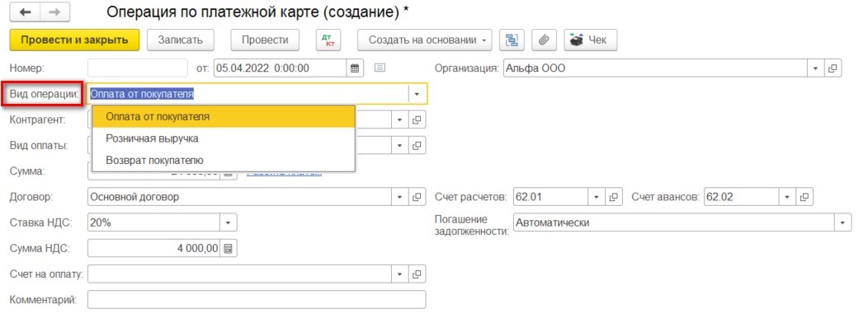Click open-form icon next to Организация
The width and height of the screenshot is (868, 323).
click(833, 68)
